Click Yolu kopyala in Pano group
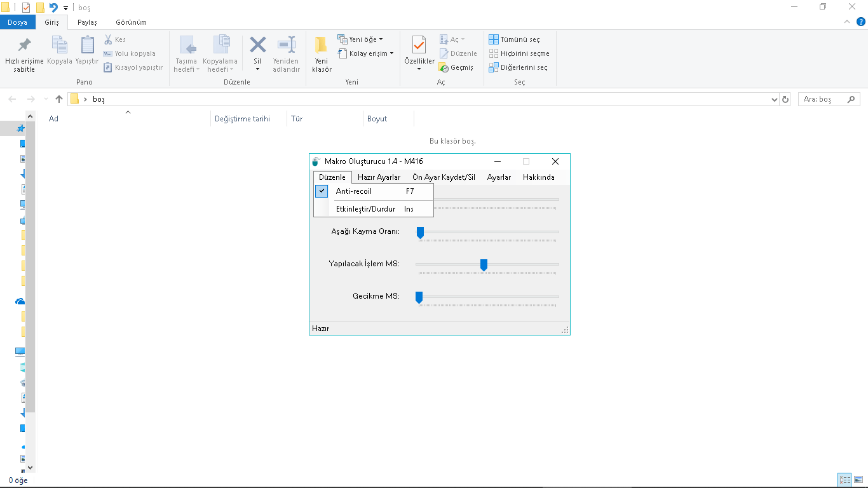This screenshot has height=488, width=868. tap(130, 53)
